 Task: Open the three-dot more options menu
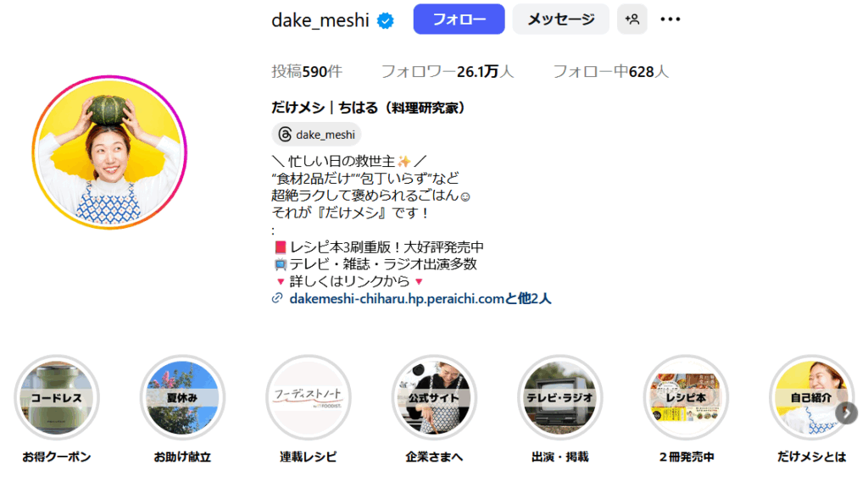670,19
